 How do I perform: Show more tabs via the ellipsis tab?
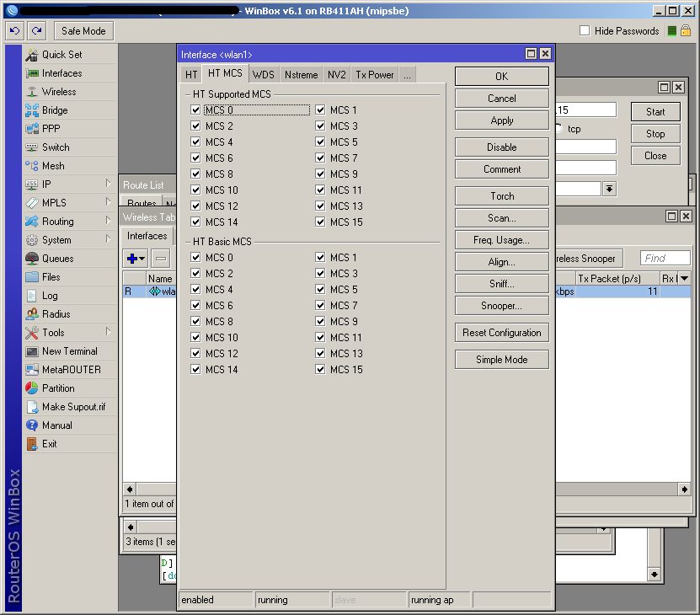[x=407, y=75]
